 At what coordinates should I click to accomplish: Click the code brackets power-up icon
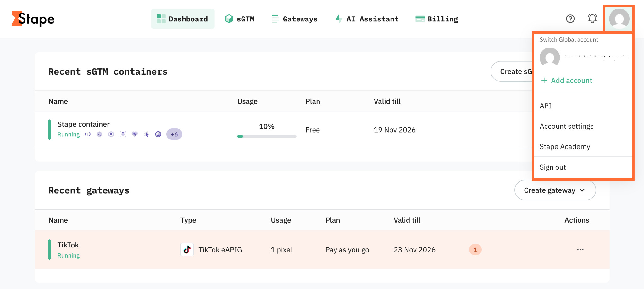click(x=88, y=134)
